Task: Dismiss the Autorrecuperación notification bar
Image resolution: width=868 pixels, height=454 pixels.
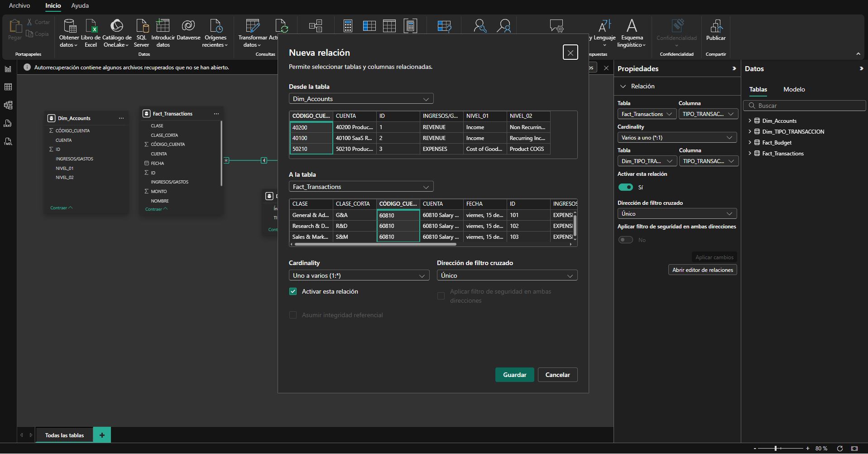Action: 606,68
